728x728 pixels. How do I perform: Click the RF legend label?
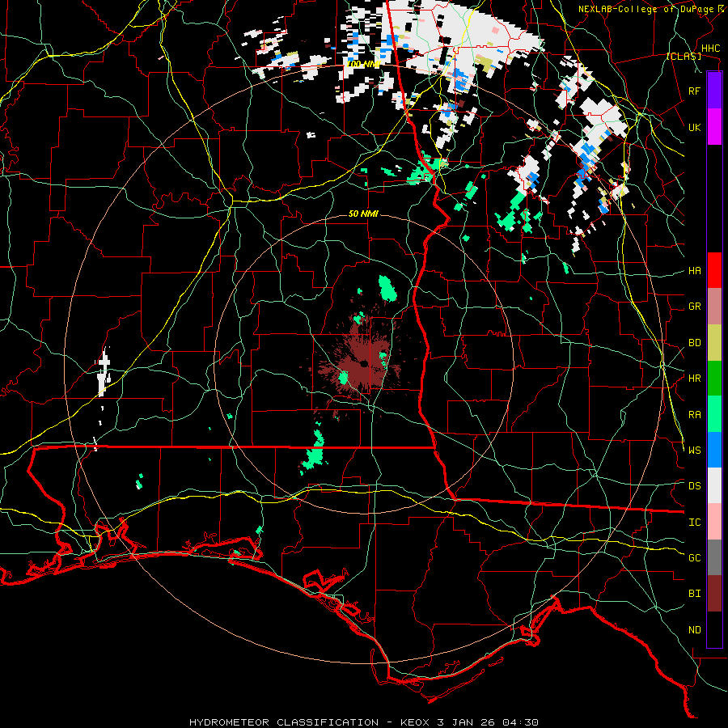694,91
